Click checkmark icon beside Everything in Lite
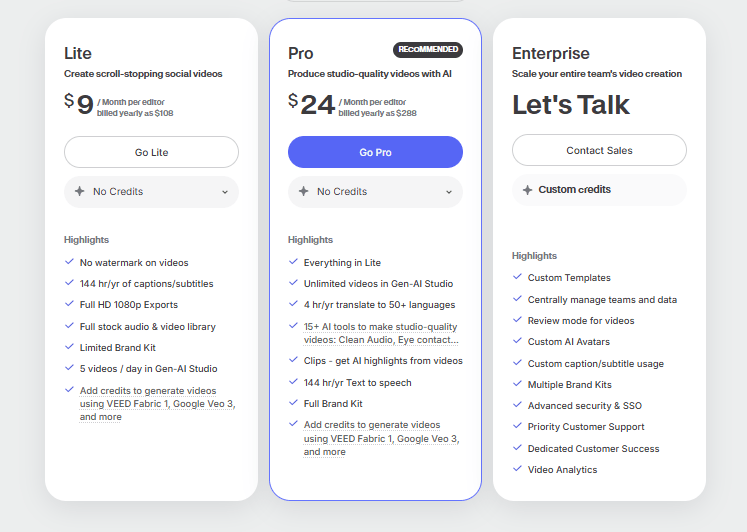The width and height of the screenshot is (747, 532). (x=293, y=262)
